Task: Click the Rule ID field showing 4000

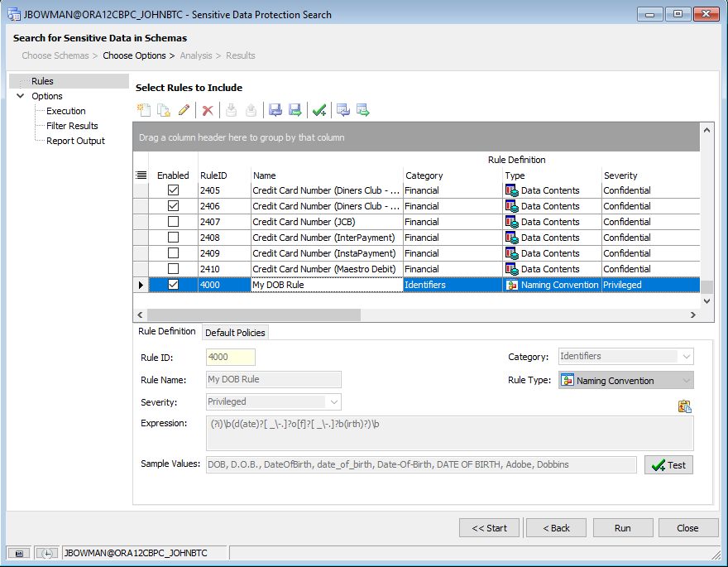Action: (x=230, y=357)
